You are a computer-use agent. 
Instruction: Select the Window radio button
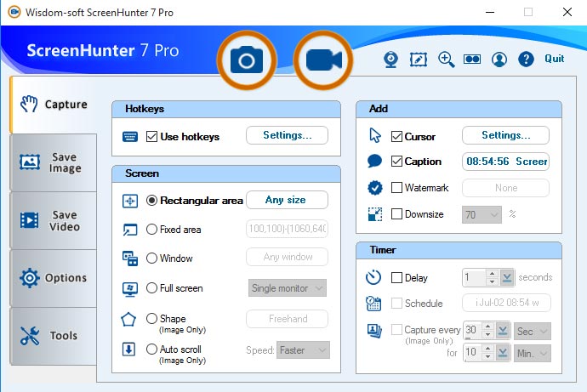151,258
